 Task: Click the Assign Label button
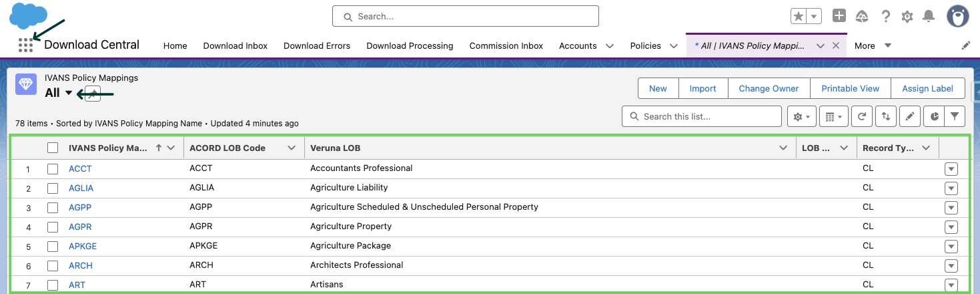(x=927, y=88)
